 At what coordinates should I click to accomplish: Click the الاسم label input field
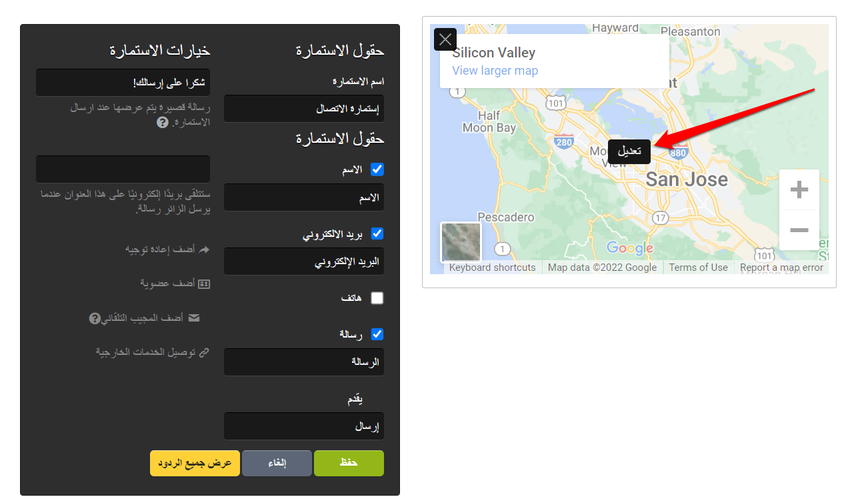pos(304,197)
